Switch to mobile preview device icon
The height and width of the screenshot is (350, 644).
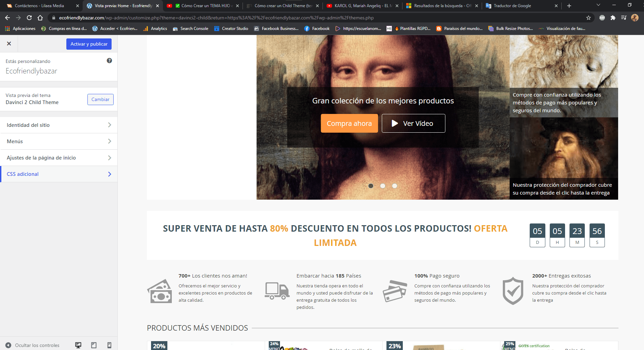pyautogui.click(x=109, y=345)
